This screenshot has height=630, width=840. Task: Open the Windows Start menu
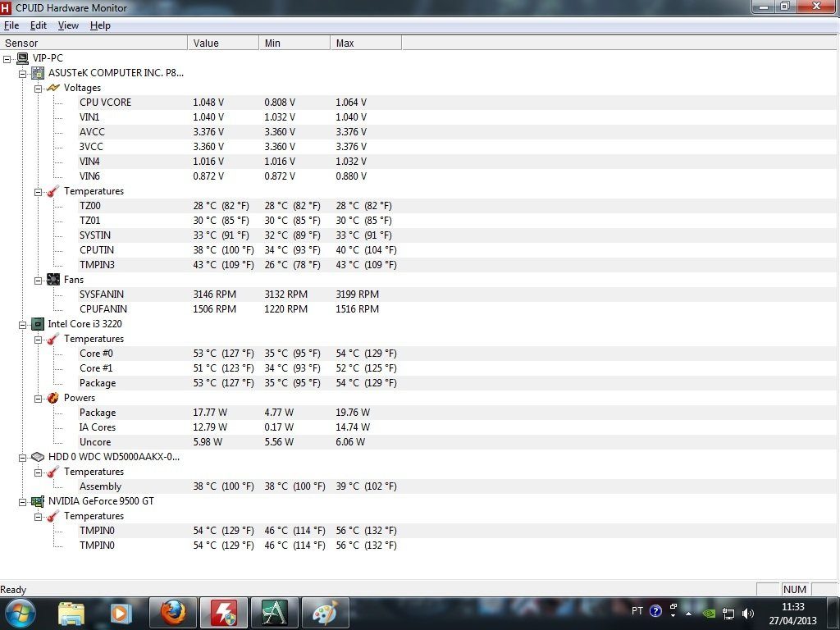pyautogui.click(x=20, y=614)
